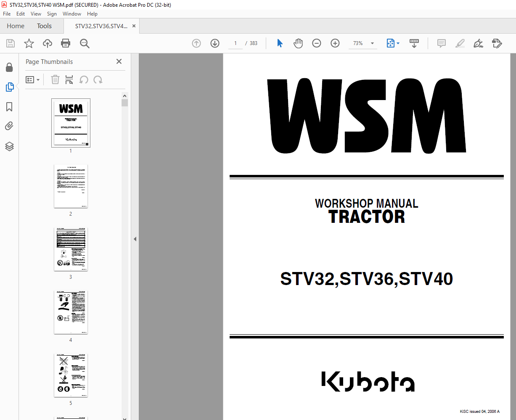Click the insert page break icon
516x420 pixels.
(x=69, y=79)
